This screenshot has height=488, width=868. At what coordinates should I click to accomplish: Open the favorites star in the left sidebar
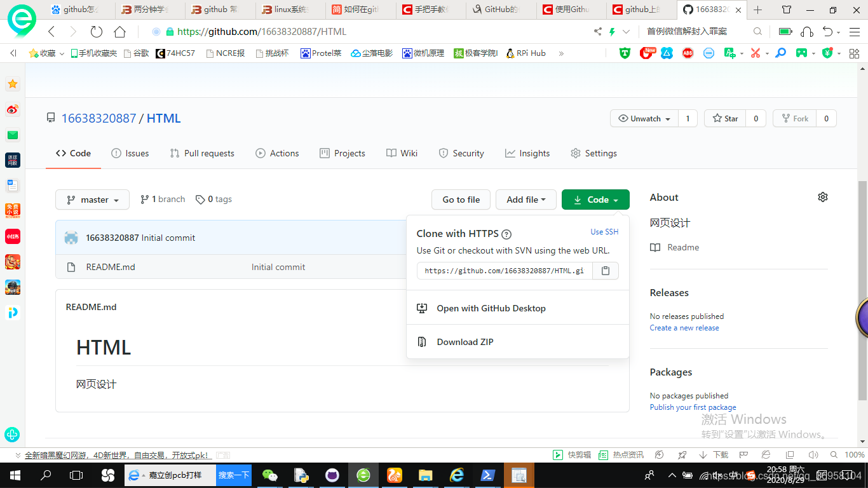(12, 84)
